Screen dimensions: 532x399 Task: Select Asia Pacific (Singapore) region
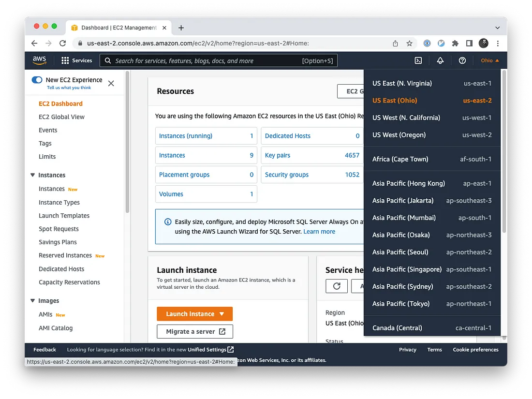(x=432, y=269)
